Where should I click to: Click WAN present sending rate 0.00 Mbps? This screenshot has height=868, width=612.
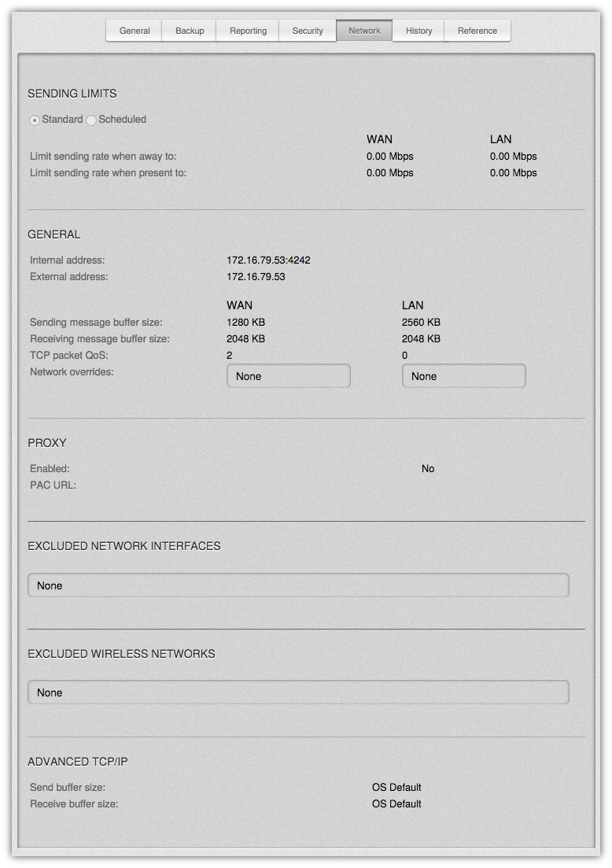[389, 172]
